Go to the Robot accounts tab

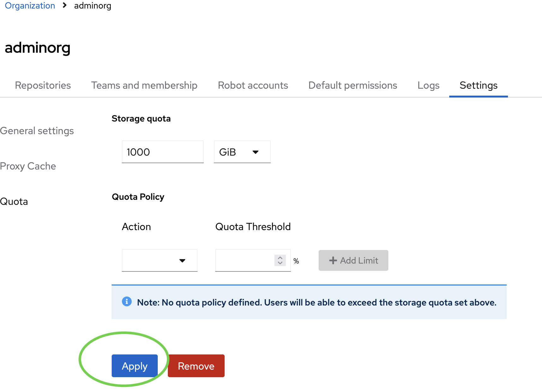pos(253,85)
